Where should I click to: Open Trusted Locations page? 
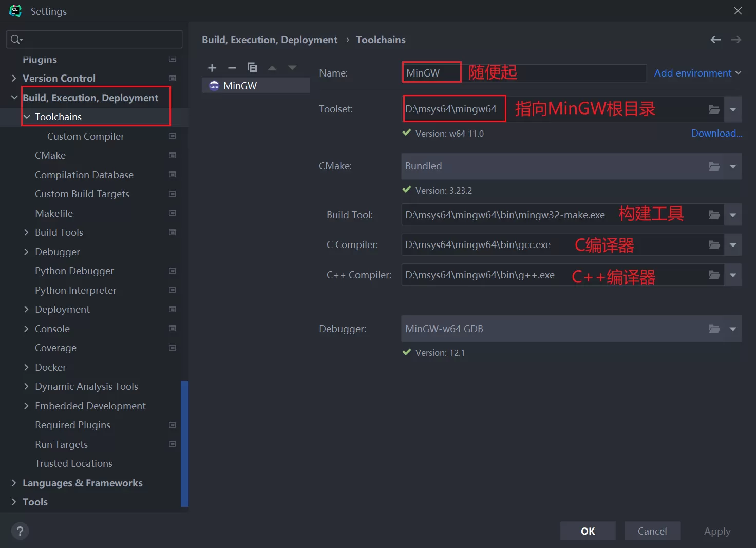tap(73, 463)
